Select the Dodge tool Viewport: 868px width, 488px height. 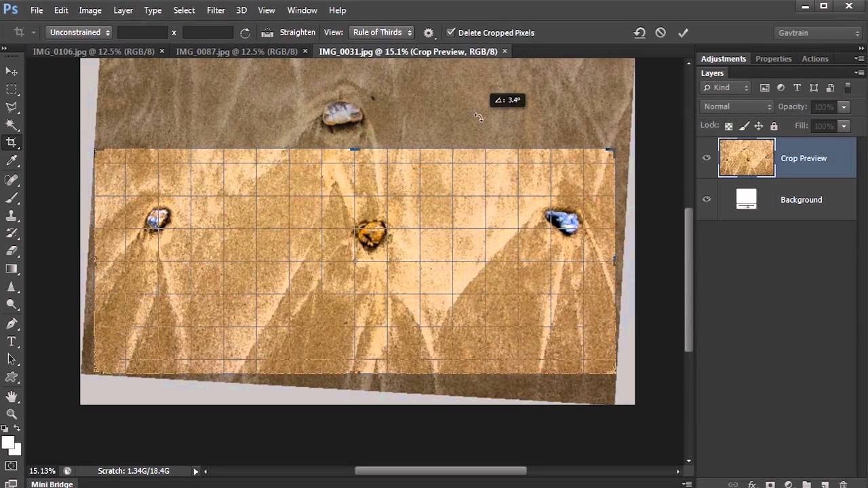click(x=12, y=306)
